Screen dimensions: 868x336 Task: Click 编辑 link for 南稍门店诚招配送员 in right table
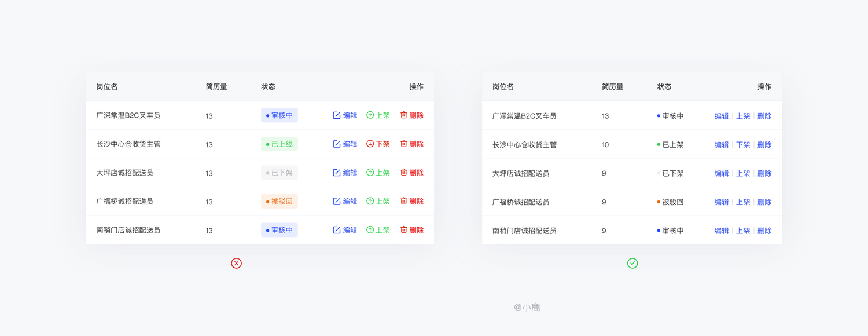pos(722,231)
